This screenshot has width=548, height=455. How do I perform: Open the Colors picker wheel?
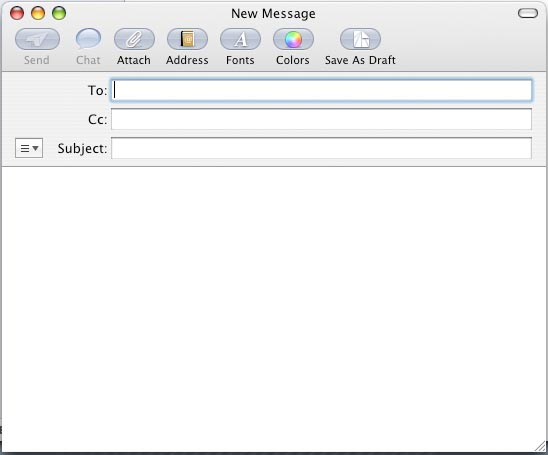pyautogui.click(x=293, y=39)
